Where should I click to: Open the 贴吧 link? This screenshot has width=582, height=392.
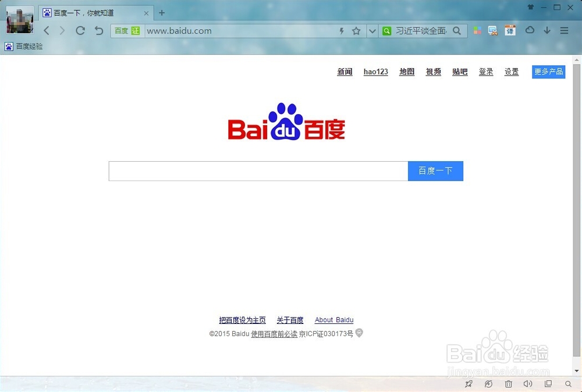pyautogui.click(x=460, y=72)
